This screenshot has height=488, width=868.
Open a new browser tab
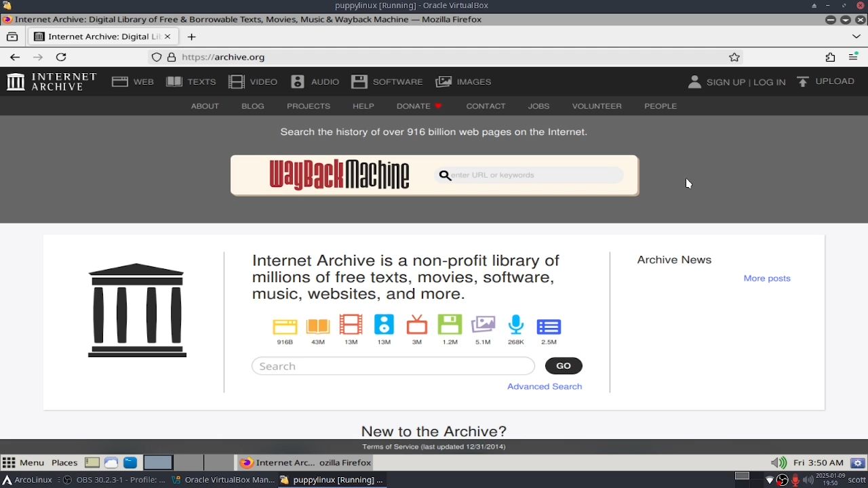(x=191, y=37)
